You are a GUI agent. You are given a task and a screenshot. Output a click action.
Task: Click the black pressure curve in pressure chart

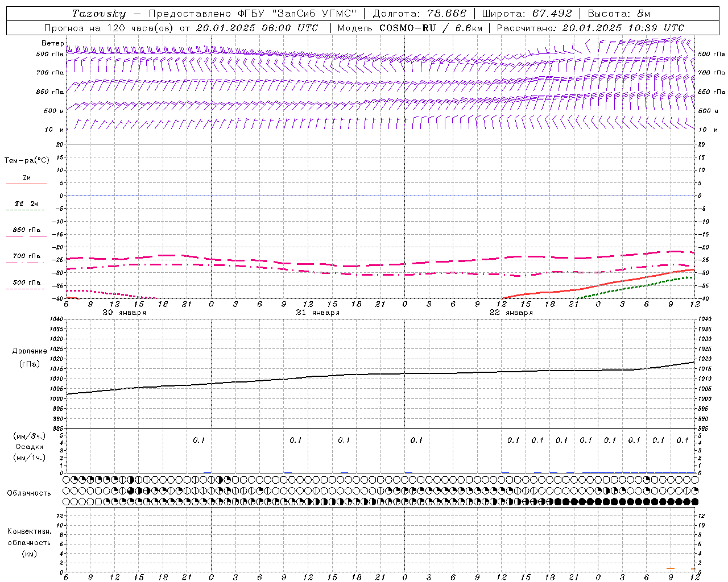coord(380,373)
